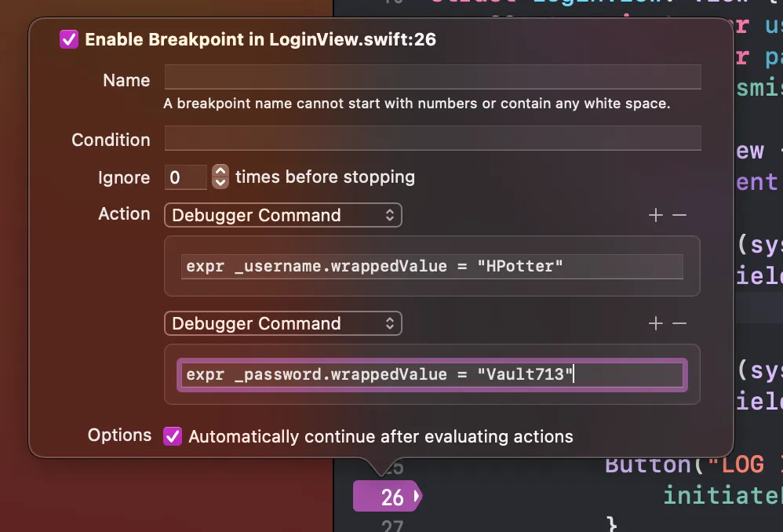Edit the HPotter username debugger command
The width and height of the screenshot is (783, 532).
click(432, 266)
